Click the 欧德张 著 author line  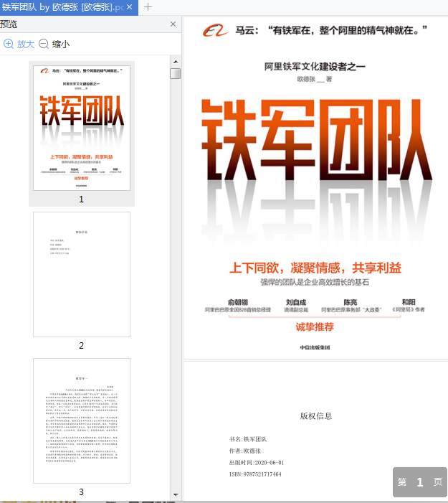click(x=315, y=79)
